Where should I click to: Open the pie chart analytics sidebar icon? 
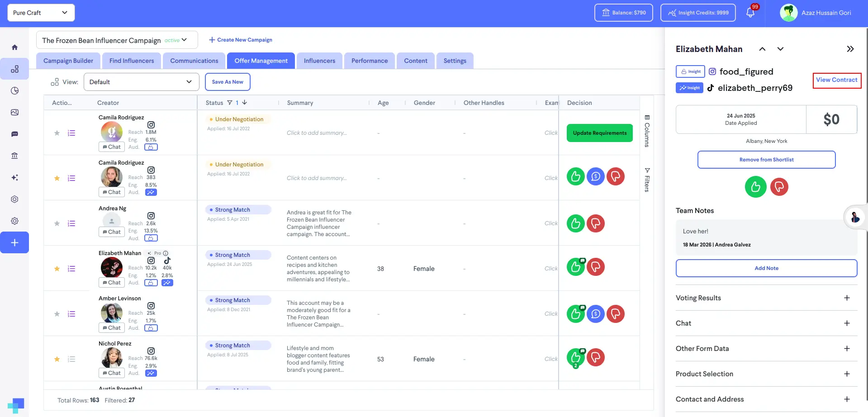tap(14, 90)
